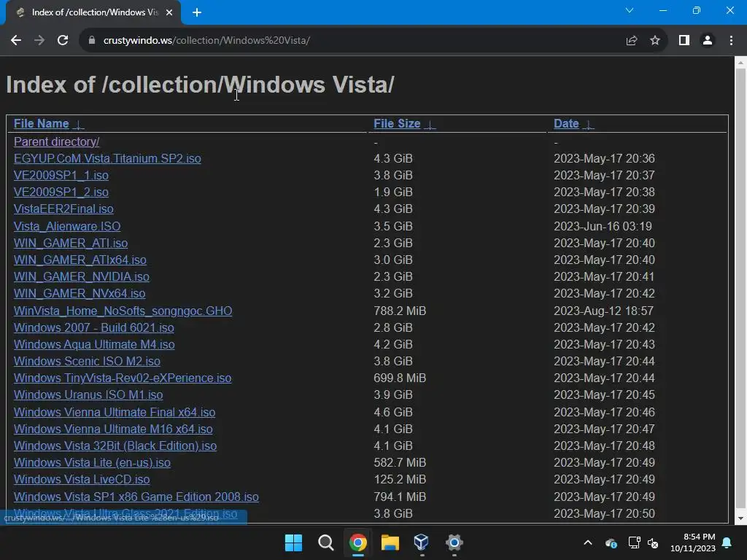Sort Date descending arrow

tap(589, 125)
